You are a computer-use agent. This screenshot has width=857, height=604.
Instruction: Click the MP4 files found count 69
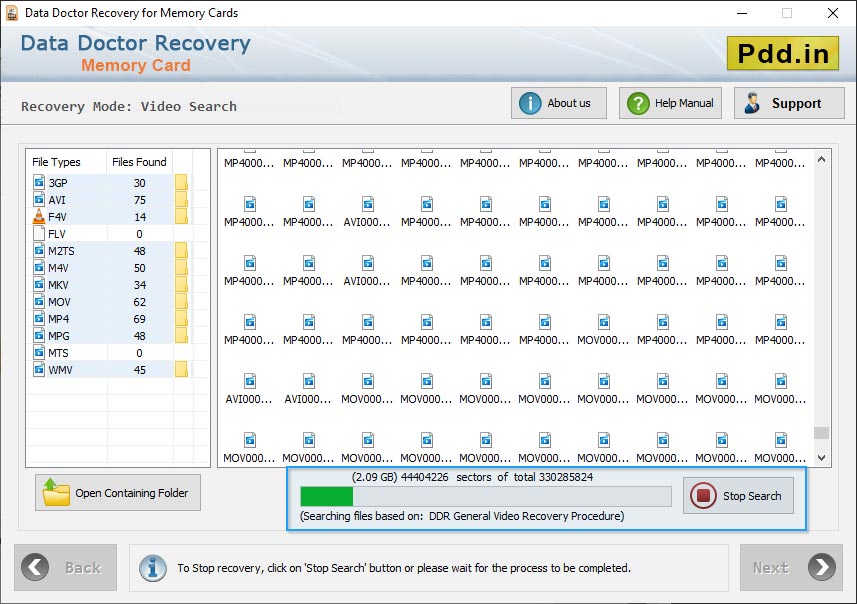coord(140,319)
